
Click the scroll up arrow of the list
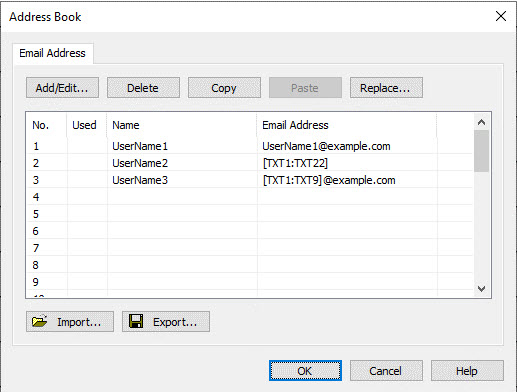(481, 122)
